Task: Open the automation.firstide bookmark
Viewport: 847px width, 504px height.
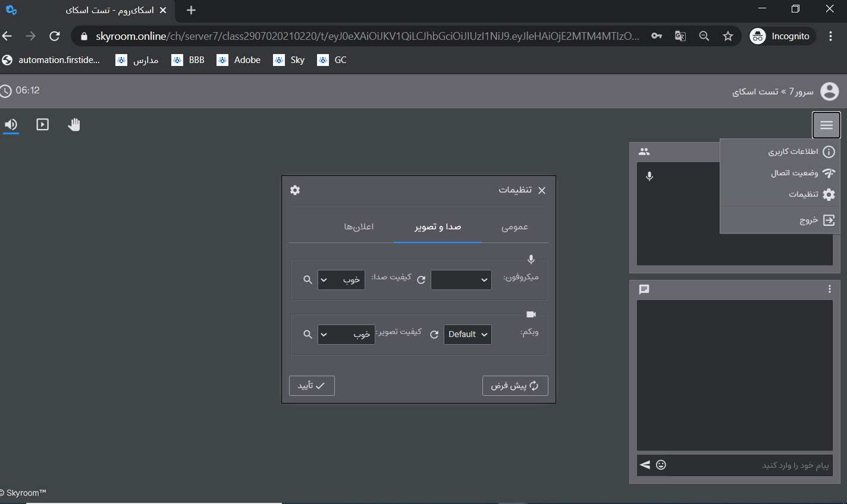Action: (51, 60)
